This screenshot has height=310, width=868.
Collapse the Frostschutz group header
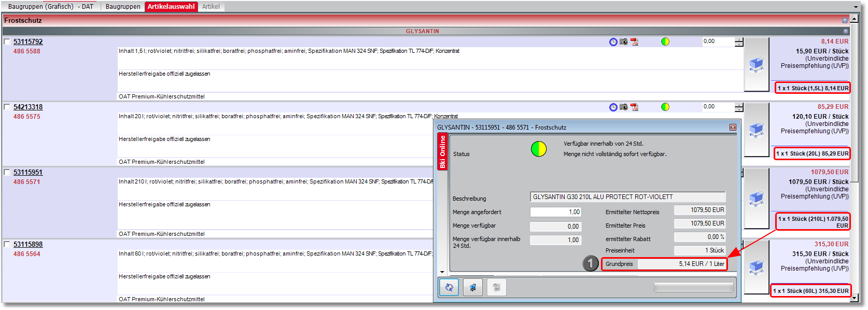pos(845,20)
